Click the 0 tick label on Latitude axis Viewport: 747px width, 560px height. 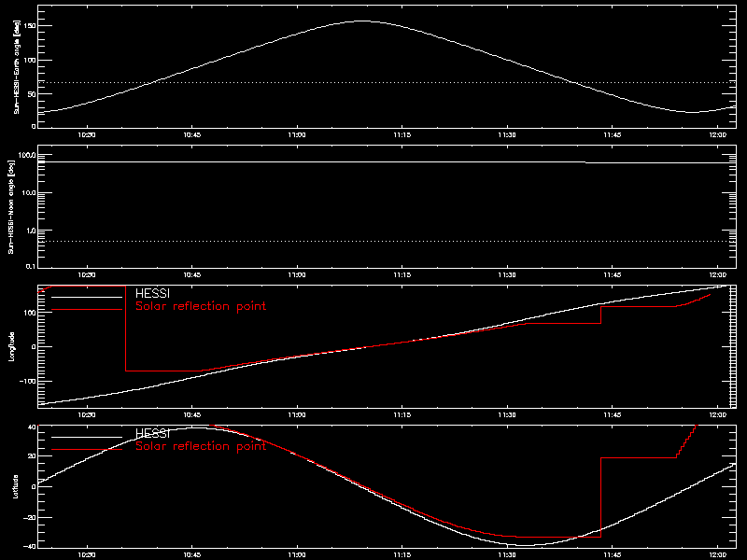tap(34, 486)
